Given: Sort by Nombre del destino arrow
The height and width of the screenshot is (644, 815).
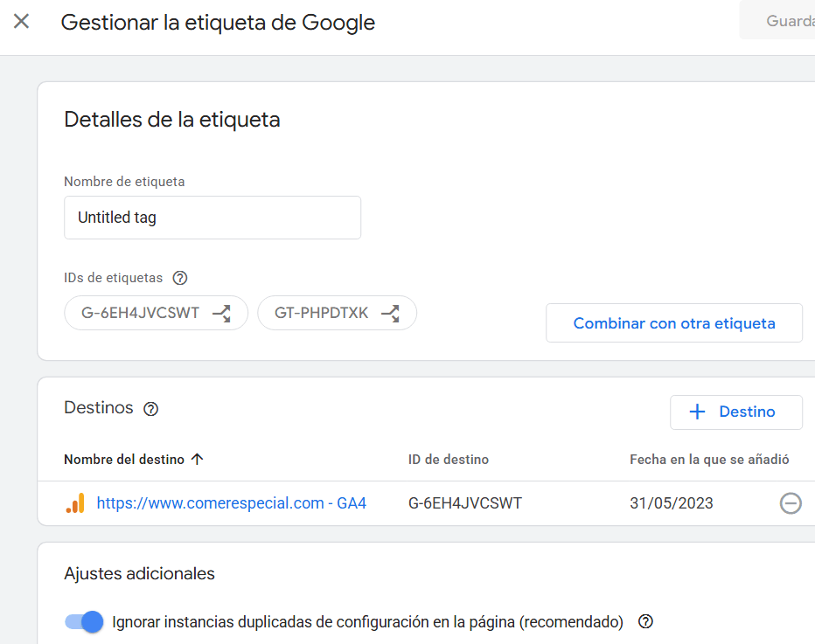Looking at the screenshot, I should click(x=197, y=459).
